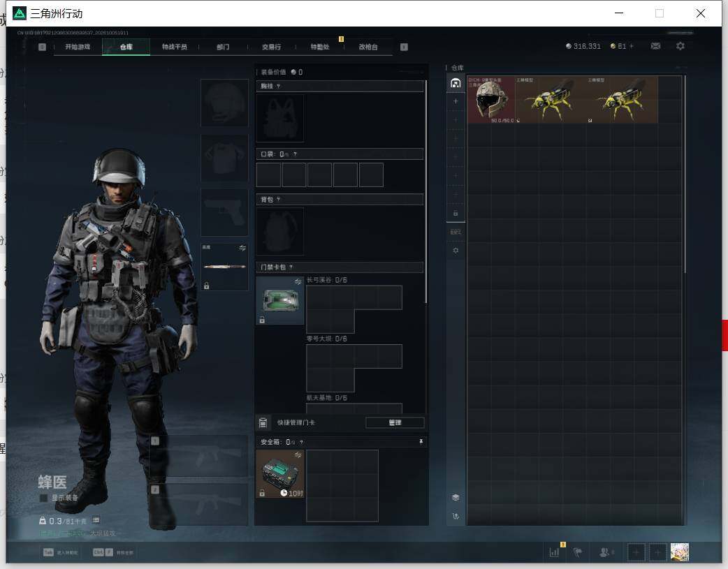Viewport: 728px width, 569px height.
Task: Click the second empty squad slot plus button
Action: [657, 552]
